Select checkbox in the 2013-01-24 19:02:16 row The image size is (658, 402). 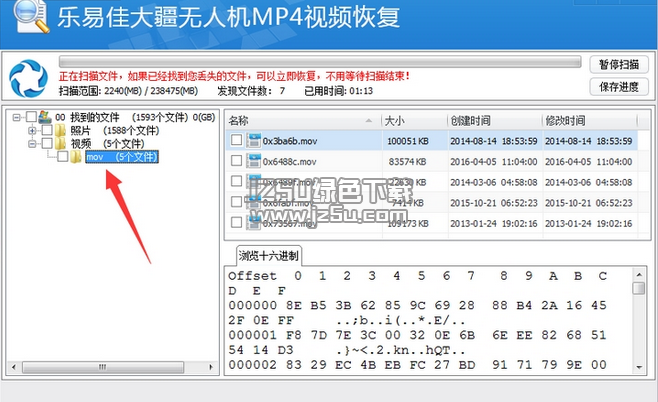click(x=237, y=222)
